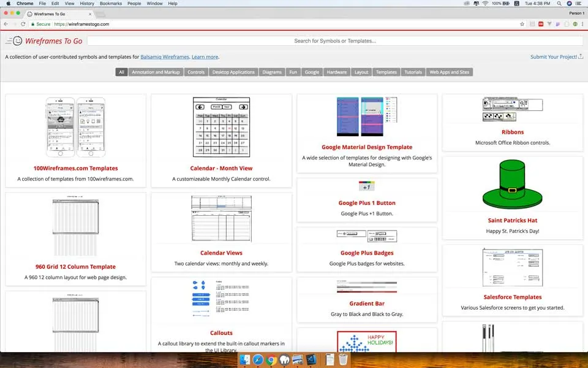588x368 pixels.
Task: Switch to the Templates filter tab
Action: coord(386,72)
